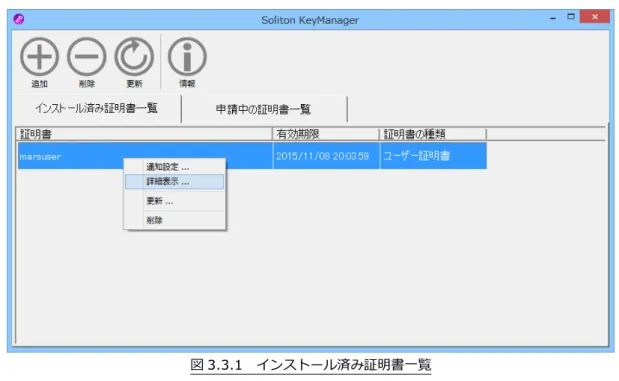Switch to インストール済み証明書一覧 tab
619x381 pixels.
tap(97, 109)
